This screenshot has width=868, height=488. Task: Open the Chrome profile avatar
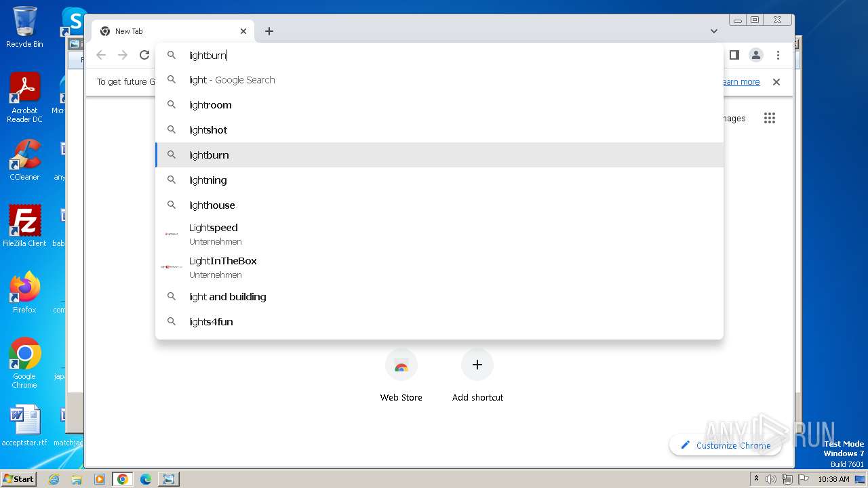[x=756, y=55]
